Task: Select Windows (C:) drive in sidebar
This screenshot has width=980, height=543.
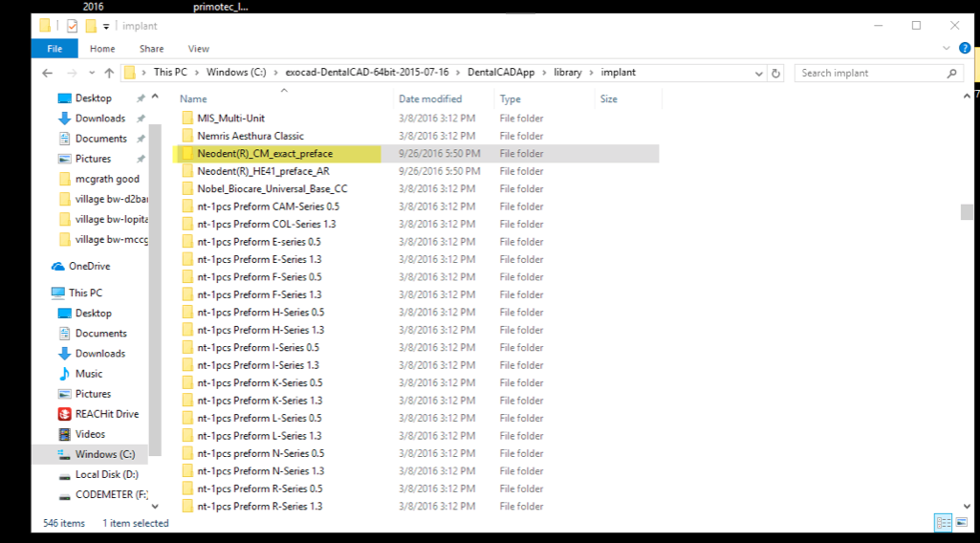Action: click(x=105, y=454)
